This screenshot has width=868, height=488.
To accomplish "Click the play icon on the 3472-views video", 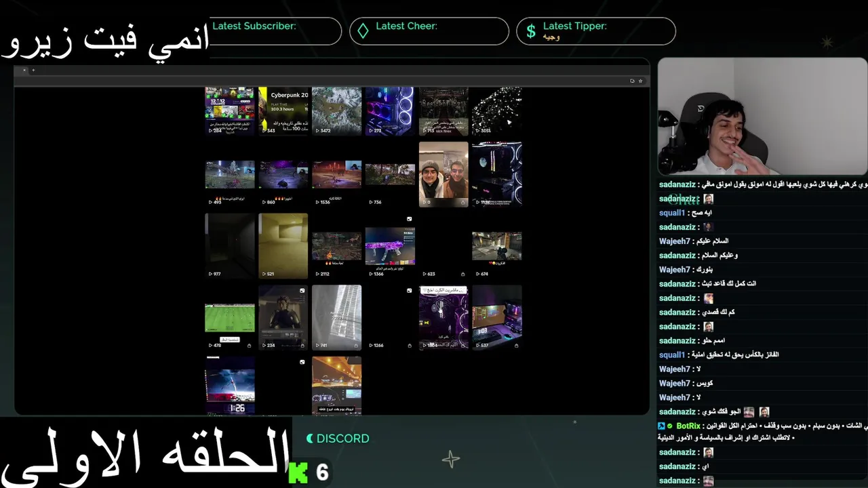I will (317, 130).
